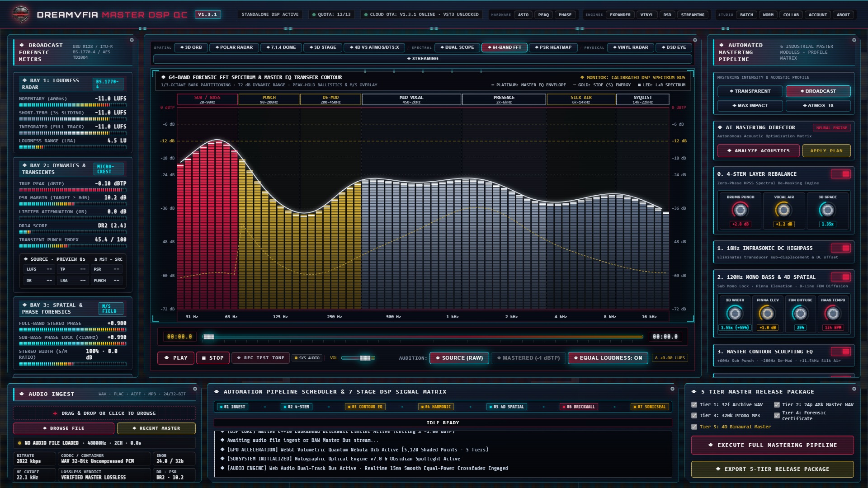This screenshot has width=868, height=488.
Task: Click Export 5-Tier Release Package
Action: pos(772,469)
